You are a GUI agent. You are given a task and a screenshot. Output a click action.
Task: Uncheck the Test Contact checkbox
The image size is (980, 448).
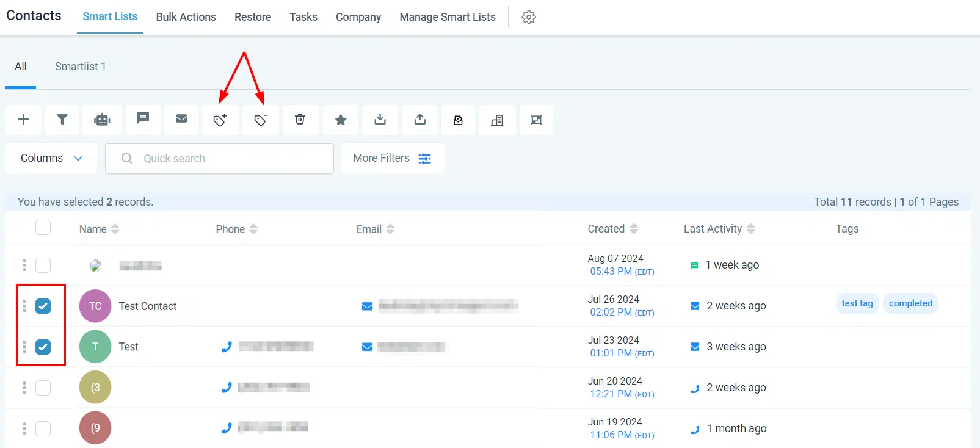[43, 306]
